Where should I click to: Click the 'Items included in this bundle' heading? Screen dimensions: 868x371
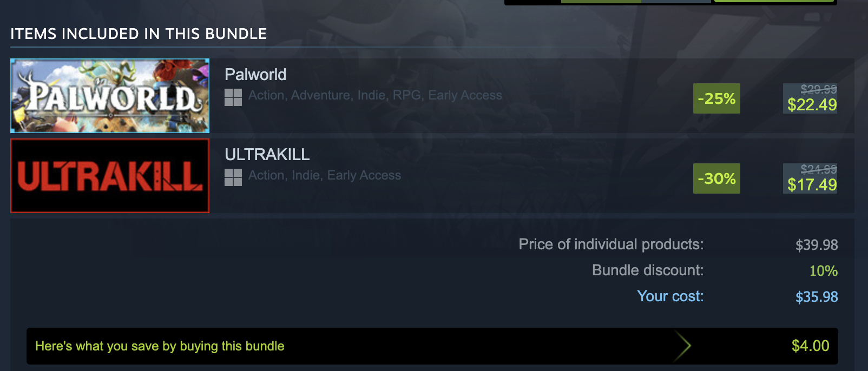pos(139,34)
